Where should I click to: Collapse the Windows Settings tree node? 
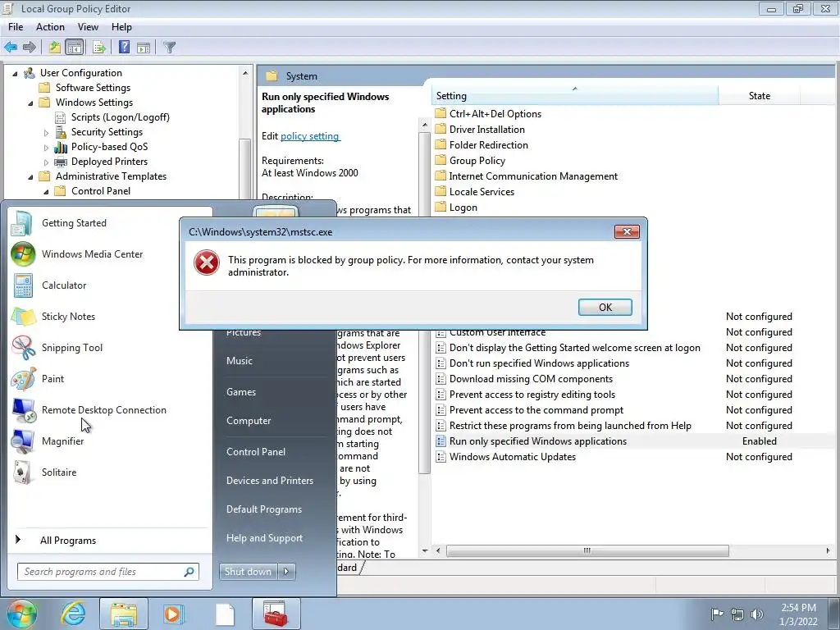pyautogui.click(x=30, y=103)
